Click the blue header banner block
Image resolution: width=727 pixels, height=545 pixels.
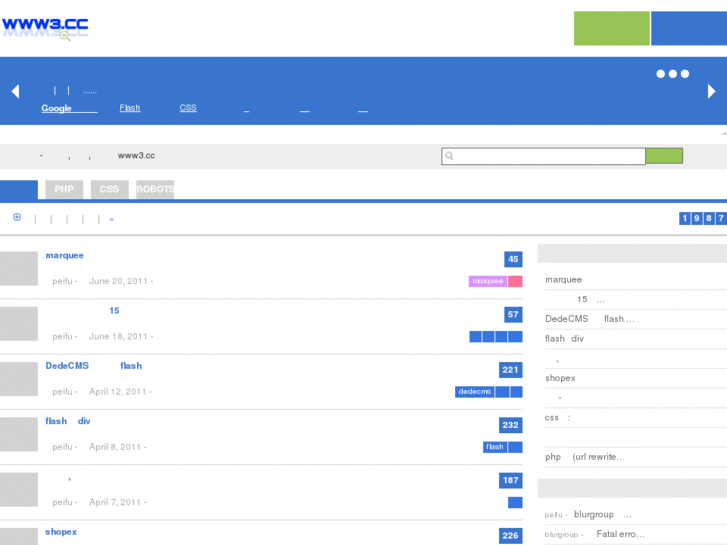(x=689, y=28)
